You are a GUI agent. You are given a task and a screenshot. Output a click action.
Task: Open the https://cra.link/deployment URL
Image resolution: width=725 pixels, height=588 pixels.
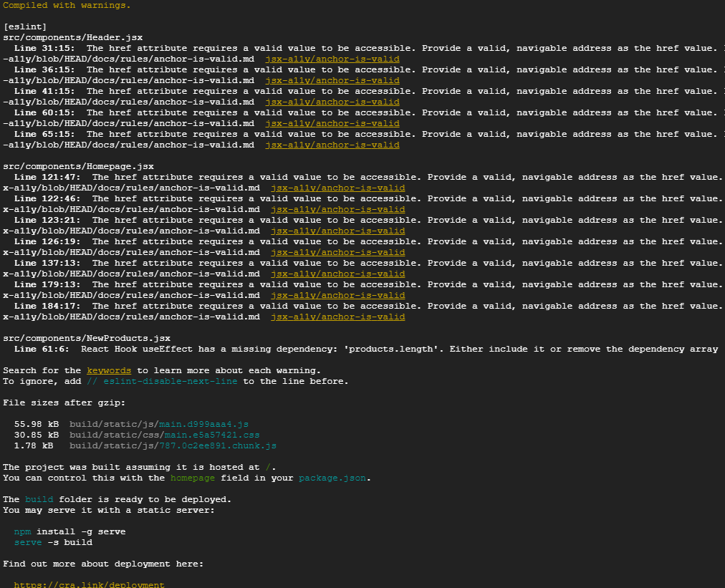point(90,584)
